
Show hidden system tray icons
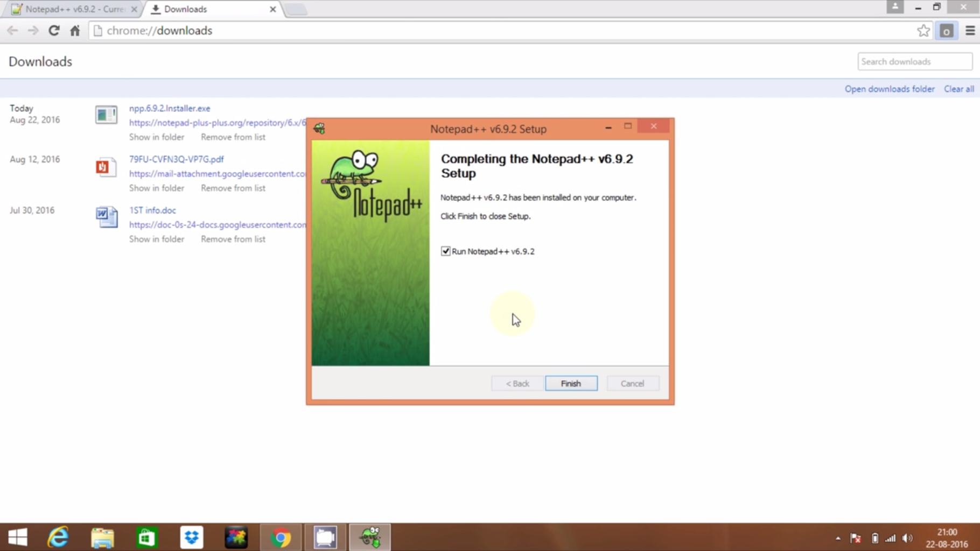(x=838, y=538)
